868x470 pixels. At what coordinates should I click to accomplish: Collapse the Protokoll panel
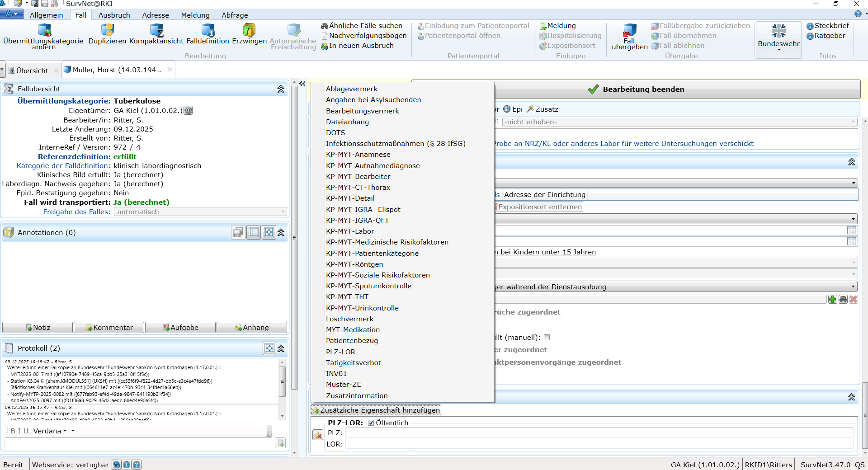coord(281,348)
